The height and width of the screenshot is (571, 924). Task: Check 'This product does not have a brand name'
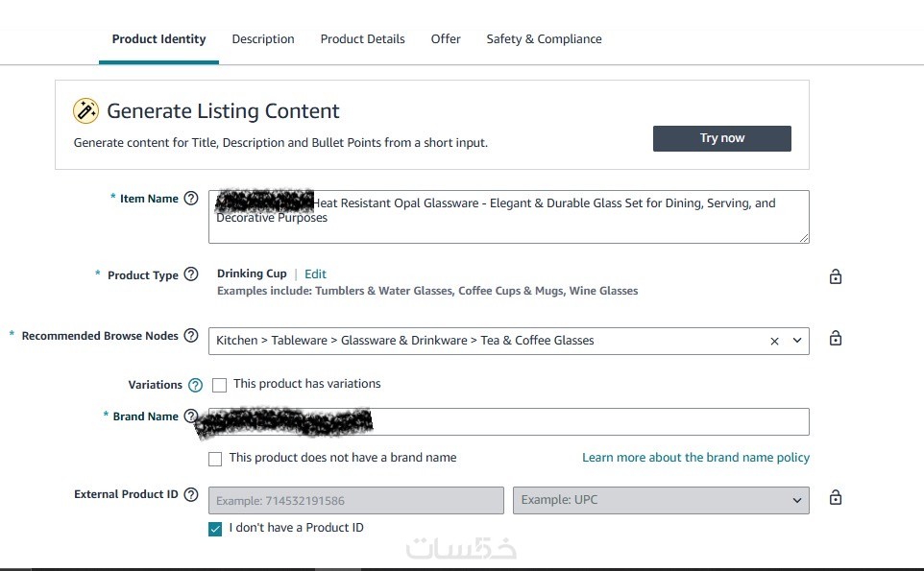coord(215,459)
